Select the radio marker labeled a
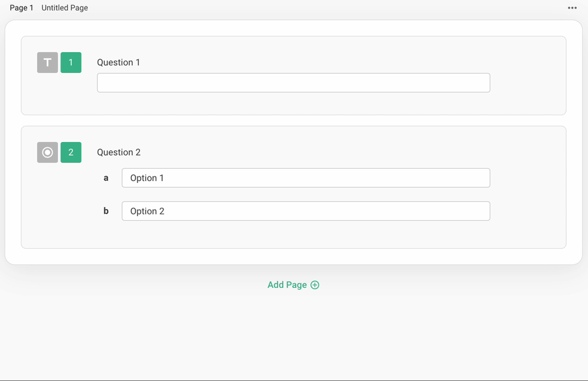Viewport: 588px width, 381px height. click(106, 177)
